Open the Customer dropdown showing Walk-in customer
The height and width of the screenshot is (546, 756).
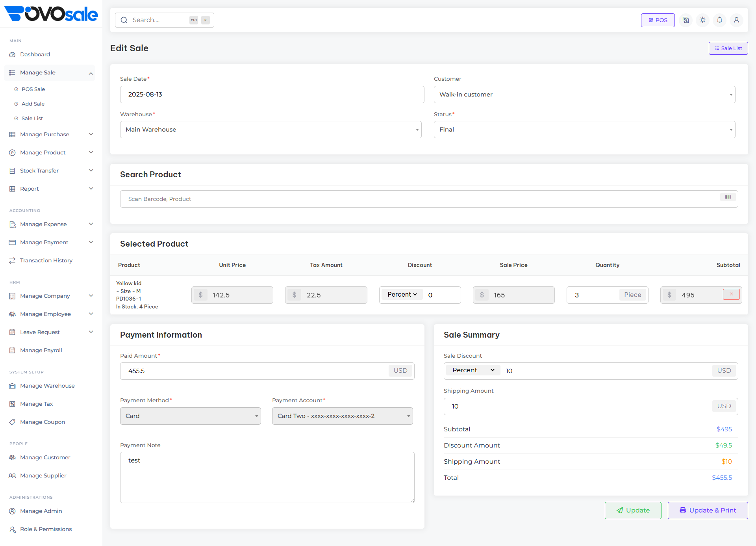[x=584, y=95]
